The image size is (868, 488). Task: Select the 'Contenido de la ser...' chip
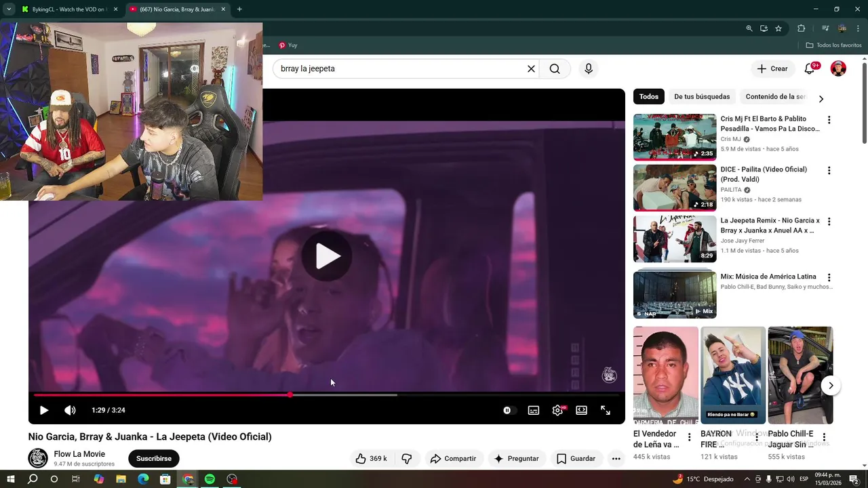(x=775, y=97)
